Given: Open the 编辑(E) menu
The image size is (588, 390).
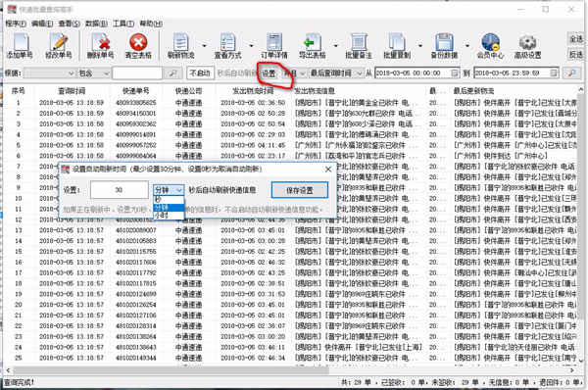Looking at the screenshot, I should (x=42, y=24).
